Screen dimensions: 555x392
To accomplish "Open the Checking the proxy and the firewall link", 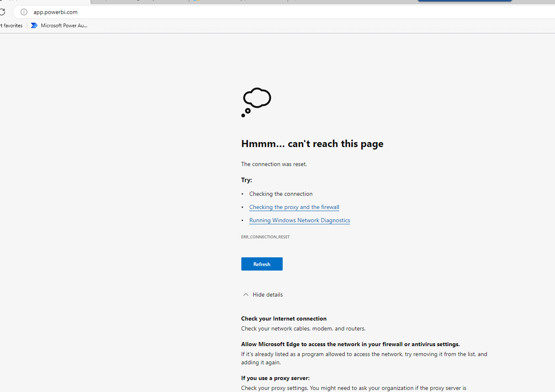I will [x=294, y=207].
